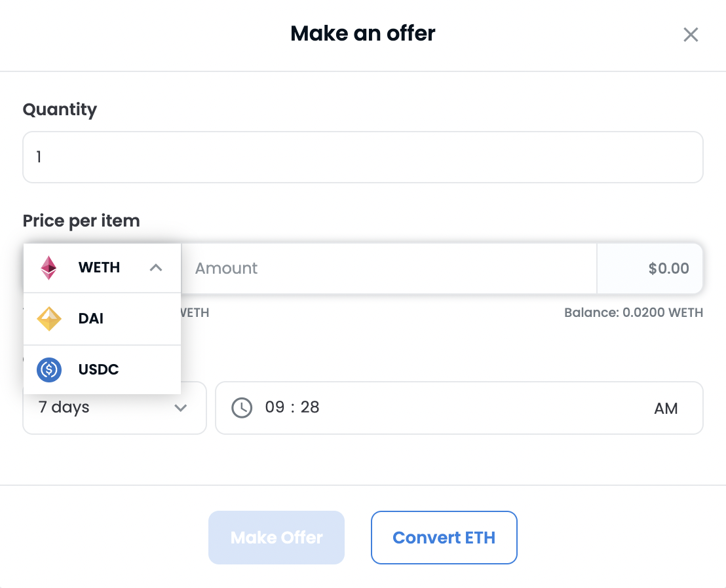Choose WETH at top of currency list
Screen dimensions: 726x588
click(x=102, y=268)
